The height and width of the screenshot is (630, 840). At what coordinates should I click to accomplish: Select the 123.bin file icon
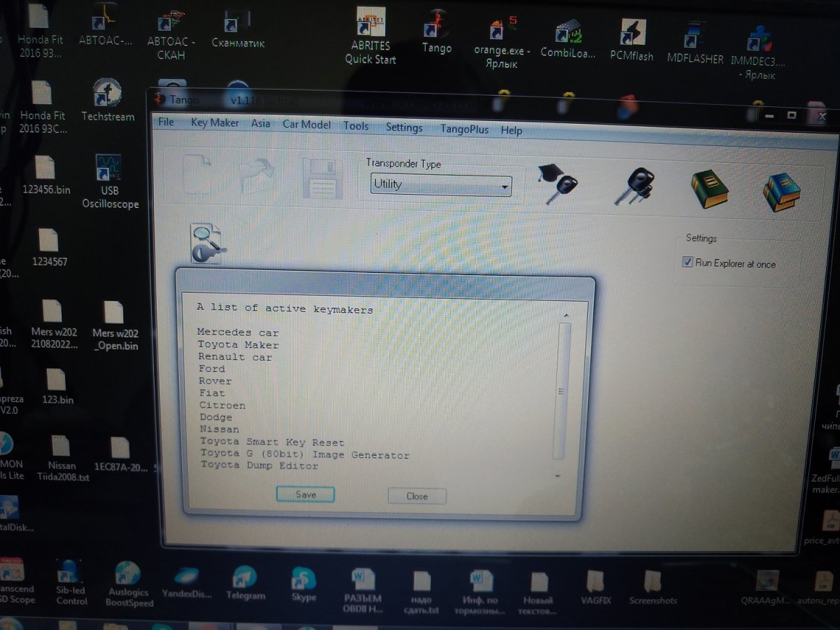coord(57,386)
